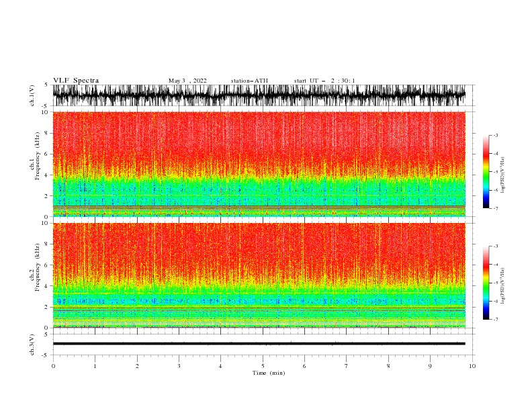This screenshot has height=411, width=532.
Task: Click time axis tick label '0'
Action: (53, 366)
